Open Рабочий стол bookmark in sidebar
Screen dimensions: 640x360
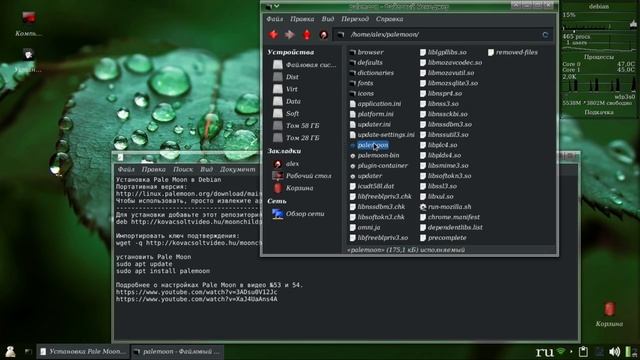[302, 176]
